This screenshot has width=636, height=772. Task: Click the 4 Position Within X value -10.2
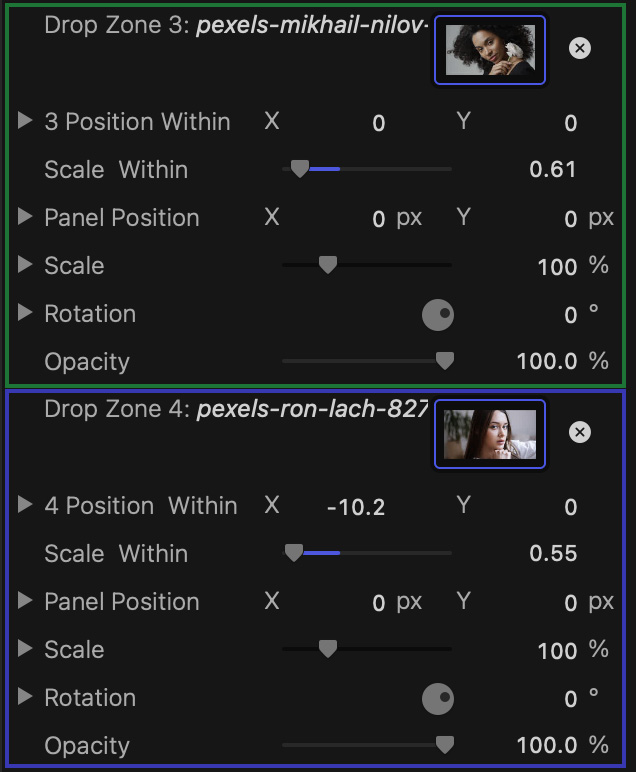356,507
